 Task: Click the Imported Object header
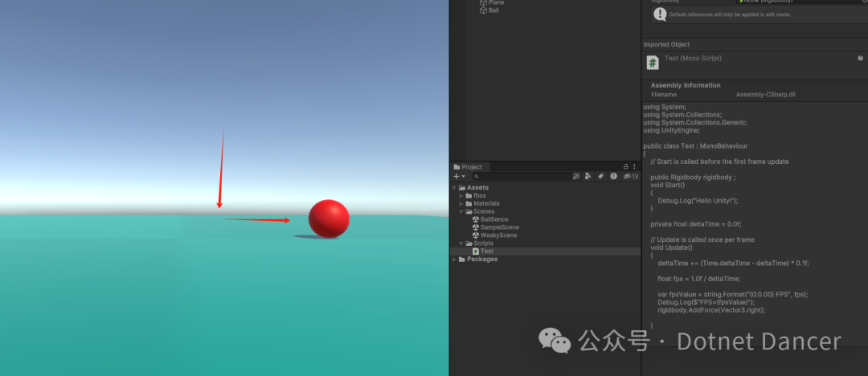(666, 44)
